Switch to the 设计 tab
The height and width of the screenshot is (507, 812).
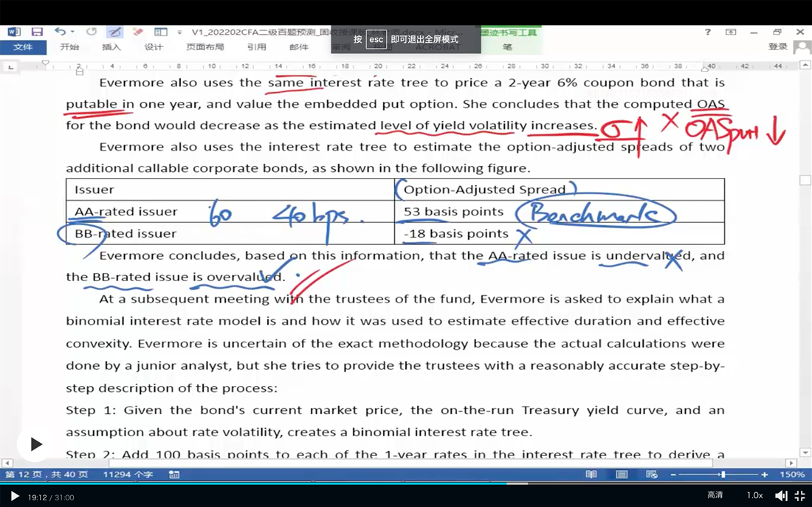154,47
